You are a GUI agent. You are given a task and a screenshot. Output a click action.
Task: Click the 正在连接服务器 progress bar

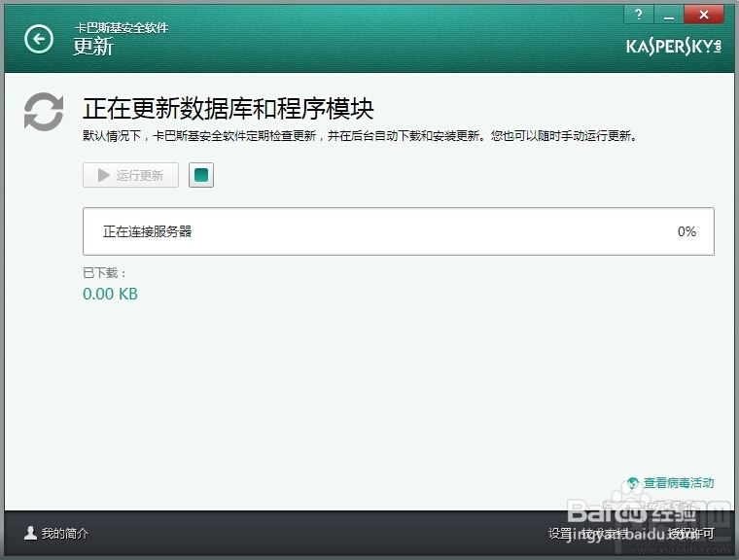click(x=399, y=231)
